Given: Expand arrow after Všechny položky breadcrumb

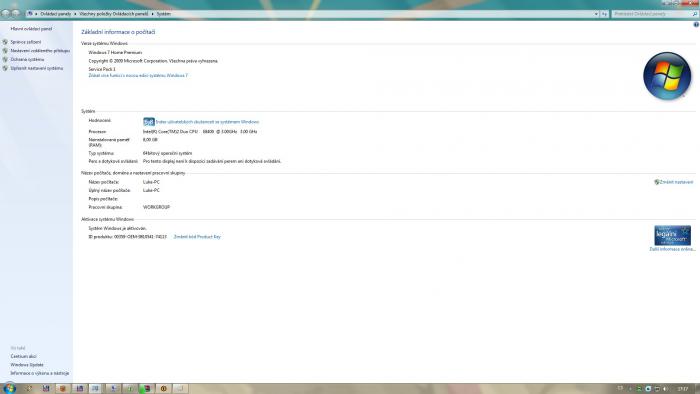Looking at the screenshot, I should tap(152, 14).
